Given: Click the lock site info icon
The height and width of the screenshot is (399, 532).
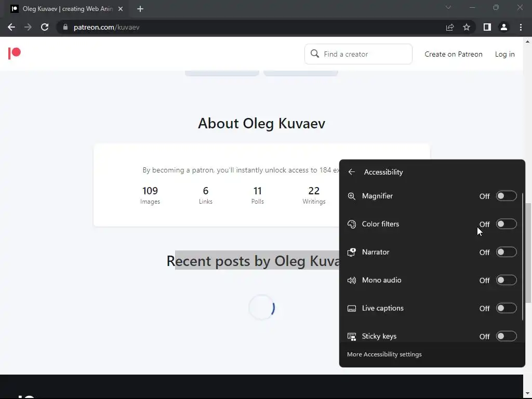Looking at the screenshot, I should tap(65, 27).
